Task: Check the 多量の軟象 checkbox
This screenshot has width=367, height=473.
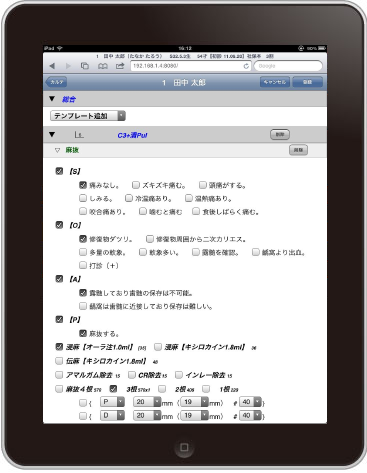Action: (x=83, y=252)
